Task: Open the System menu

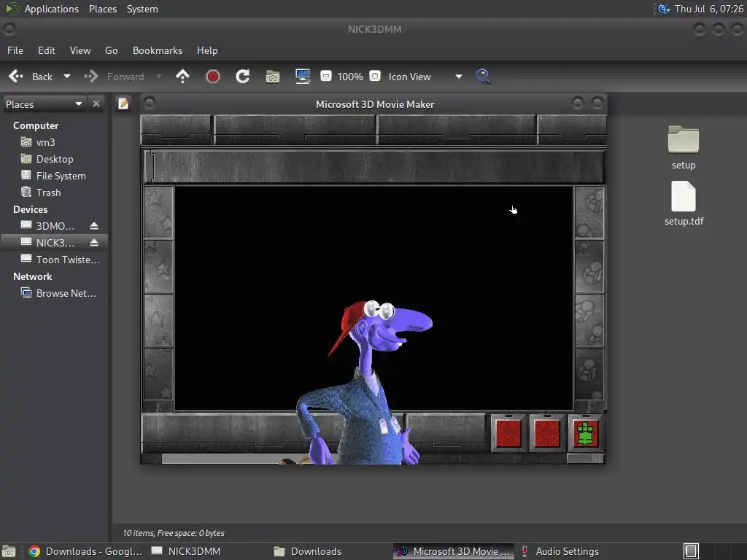Action: (142, 9)
